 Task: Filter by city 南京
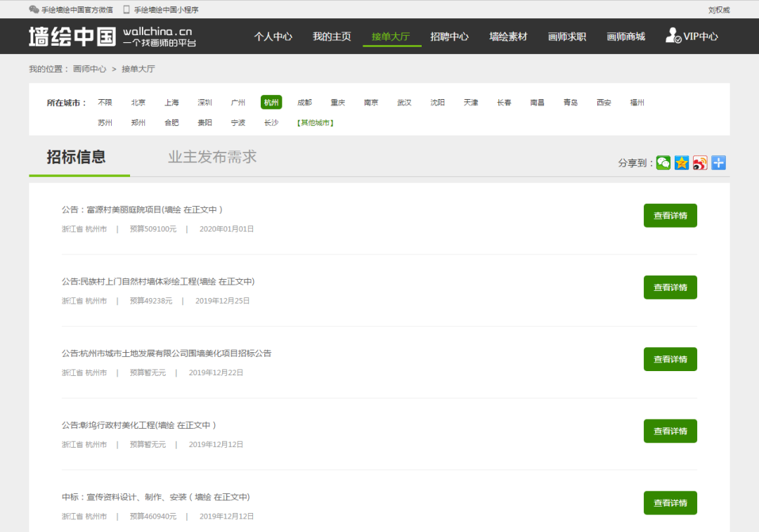pos(371,103)
